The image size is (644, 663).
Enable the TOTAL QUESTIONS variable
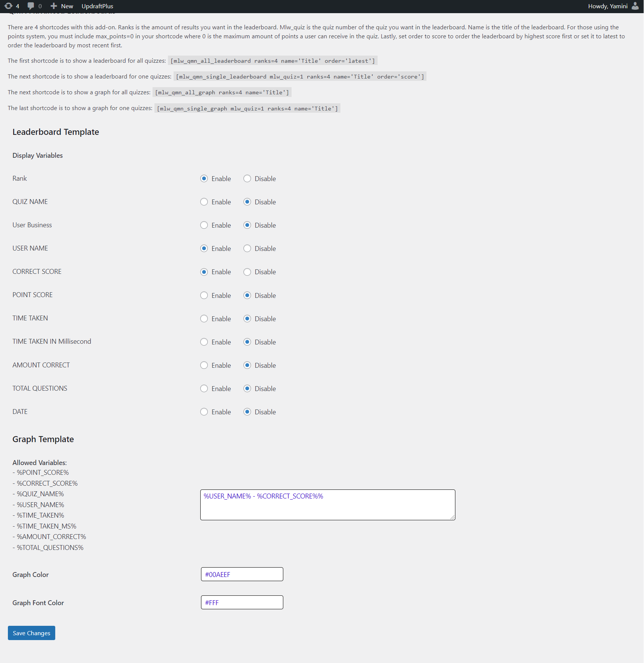tap(204, 388)
